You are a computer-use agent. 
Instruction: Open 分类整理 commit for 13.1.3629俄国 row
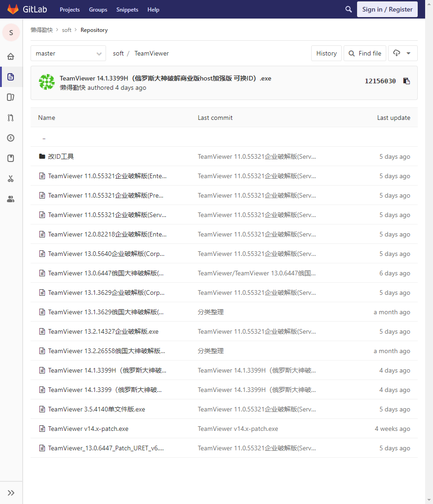[x=211, y=312]
